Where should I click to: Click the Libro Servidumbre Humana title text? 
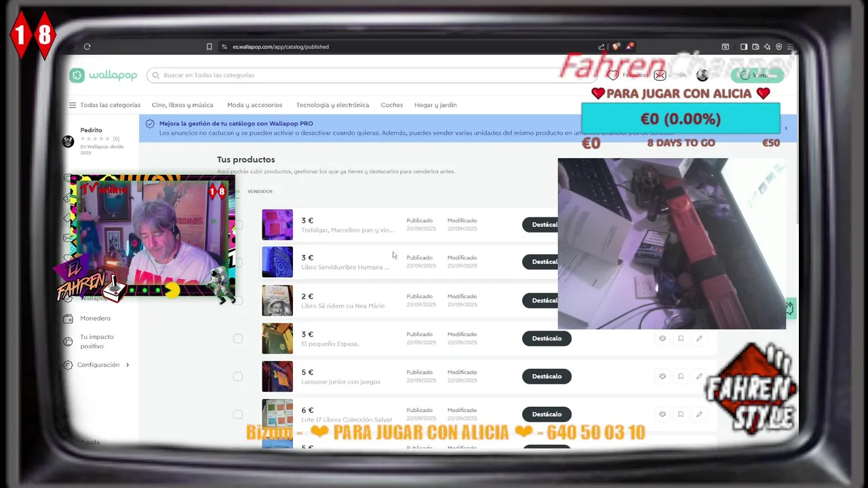[x=345, y=267]
